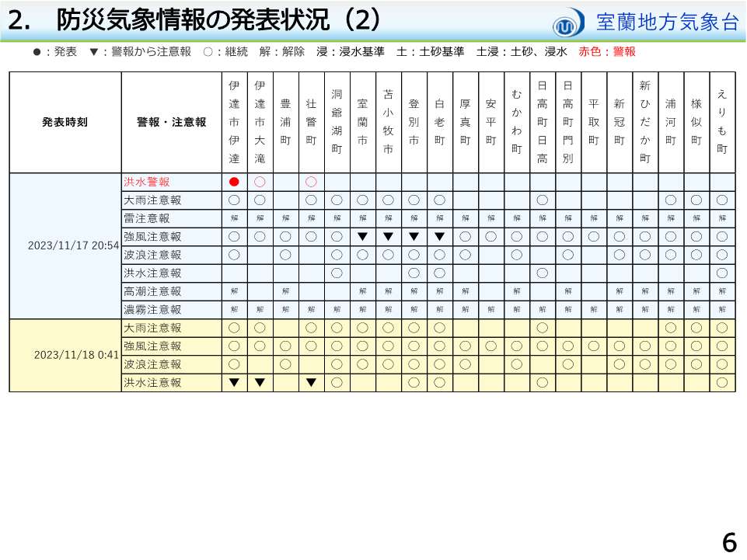
Task: Click the triangle under 伊達市伊達 in 0:41 洪水注意報
Action: point(234,382)
